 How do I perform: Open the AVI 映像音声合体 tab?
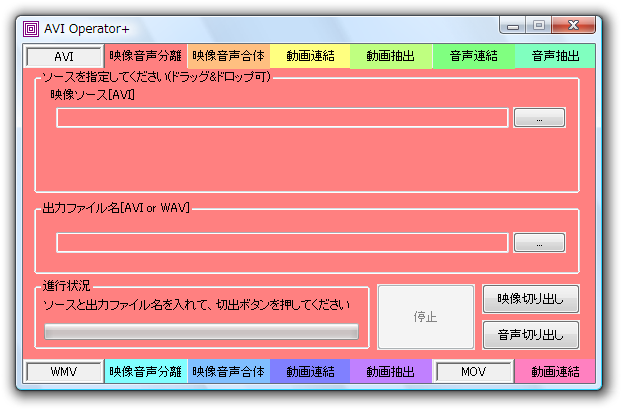click(229, 56)
